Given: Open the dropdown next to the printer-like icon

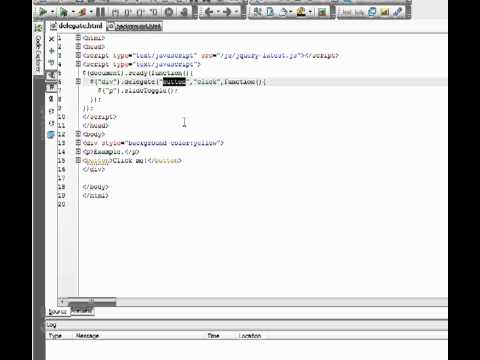Looking at the screenshot, I should point(291,12).
